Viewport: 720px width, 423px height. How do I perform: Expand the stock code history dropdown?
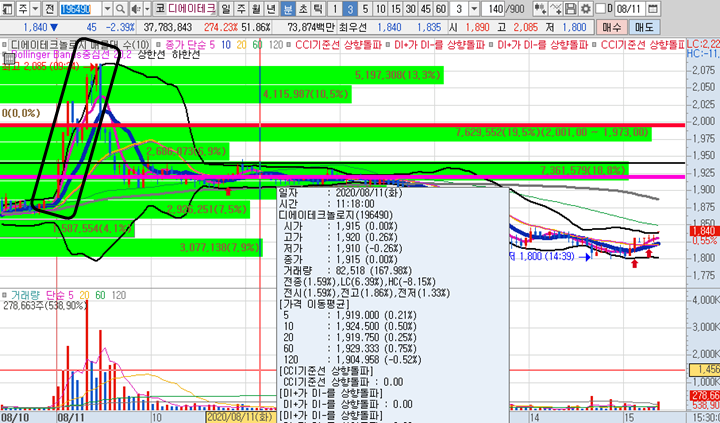pyautogui.click(x=107, y=8)
